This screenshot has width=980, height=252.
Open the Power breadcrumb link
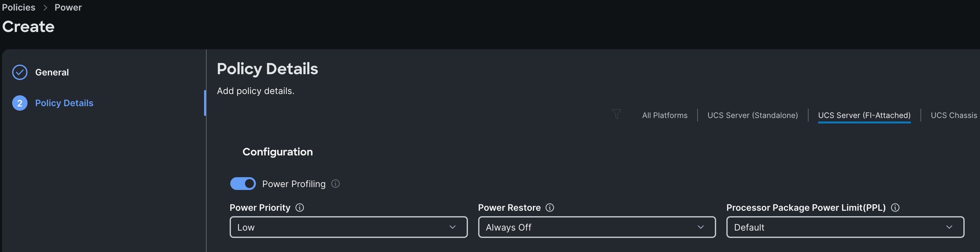[x=68, y=8]
